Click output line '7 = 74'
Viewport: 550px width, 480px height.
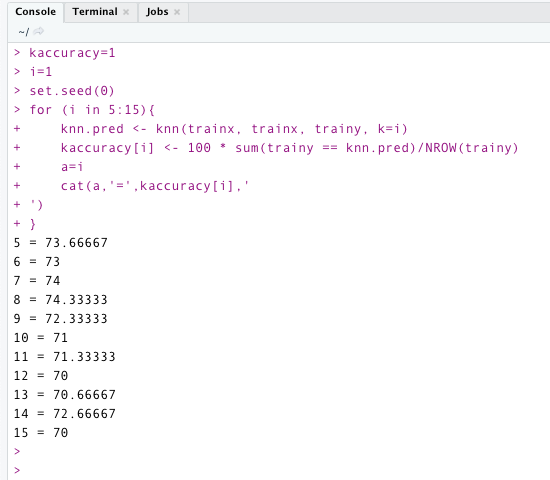(37, 281)
